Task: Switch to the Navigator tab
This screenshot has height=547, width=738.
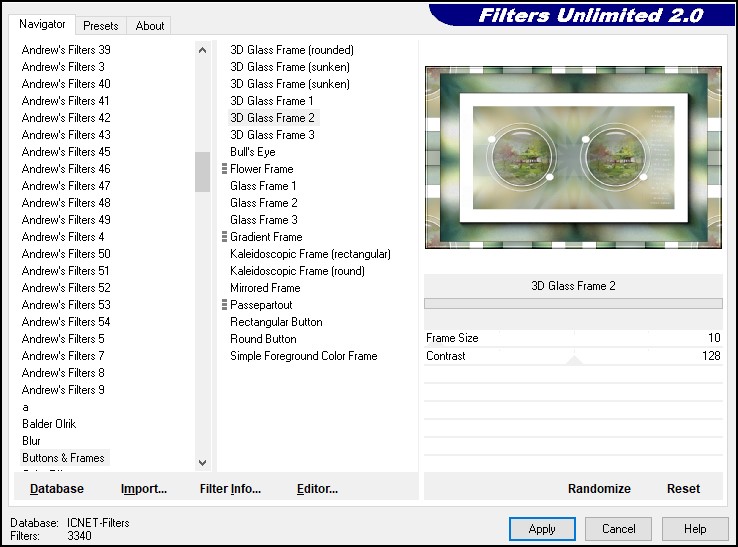Action: click(x=42, y=24)
